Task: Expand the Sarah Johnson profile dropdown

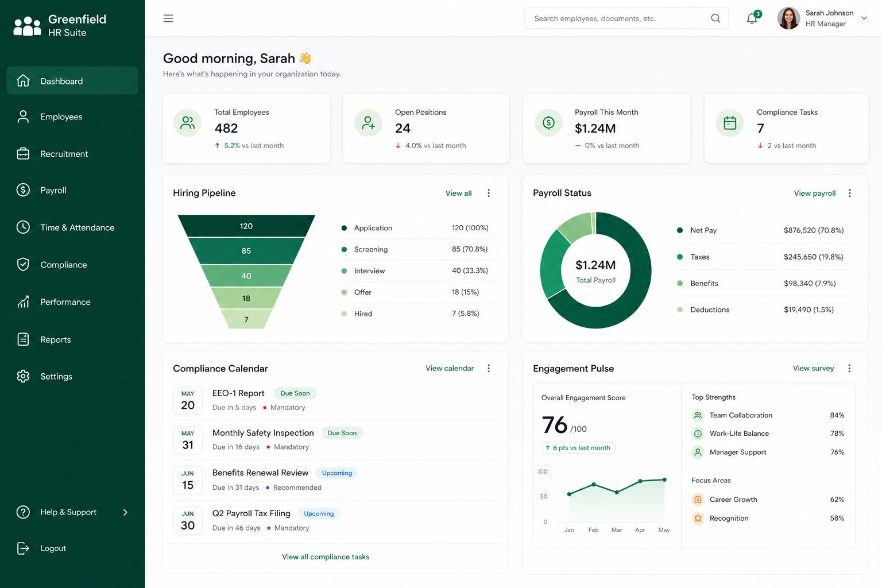Action: coord(864,18)
